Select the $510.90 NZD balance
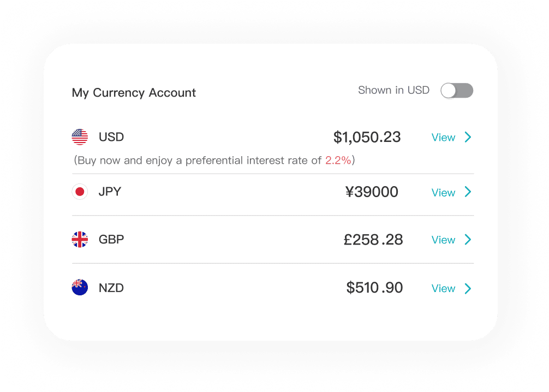The height and width of the screenshot is (392, 549). (x=374, y=288)
